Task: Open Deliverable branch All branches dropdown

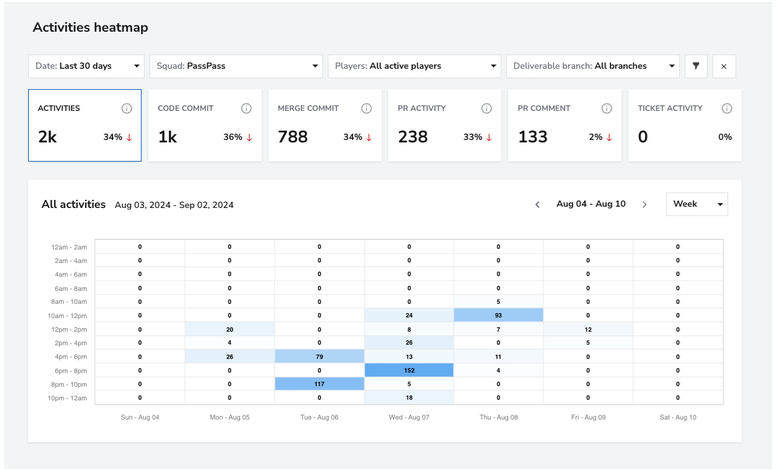Action: (x=593, y=66)
